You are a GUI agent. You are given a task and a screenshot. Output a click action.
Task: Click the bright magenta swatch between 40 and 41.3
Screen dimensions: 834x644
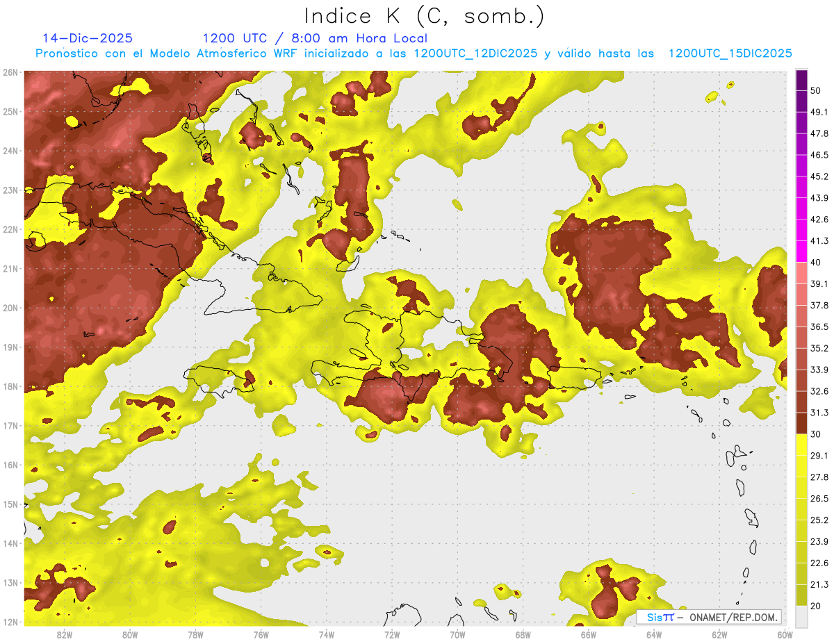pos(801,251)
